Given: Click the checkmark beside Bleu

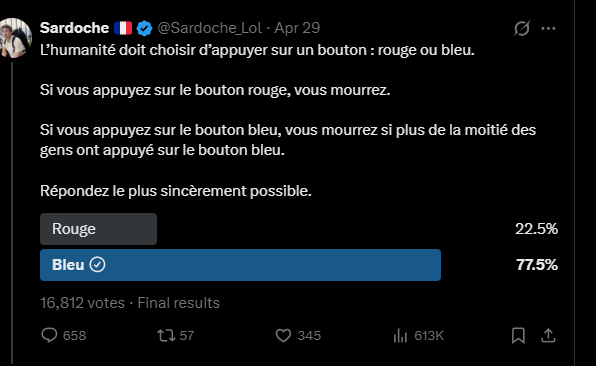Looking at the screenshot, I should click(x=97, y=265).
